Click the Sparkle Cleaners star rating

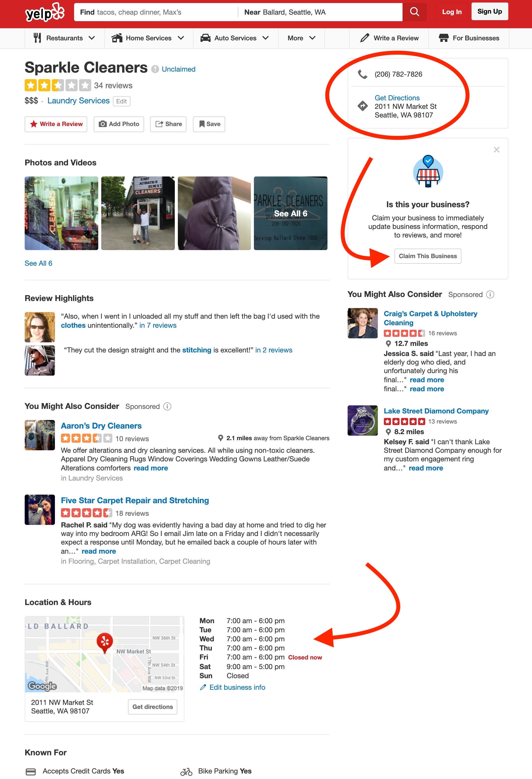point(58,85)
